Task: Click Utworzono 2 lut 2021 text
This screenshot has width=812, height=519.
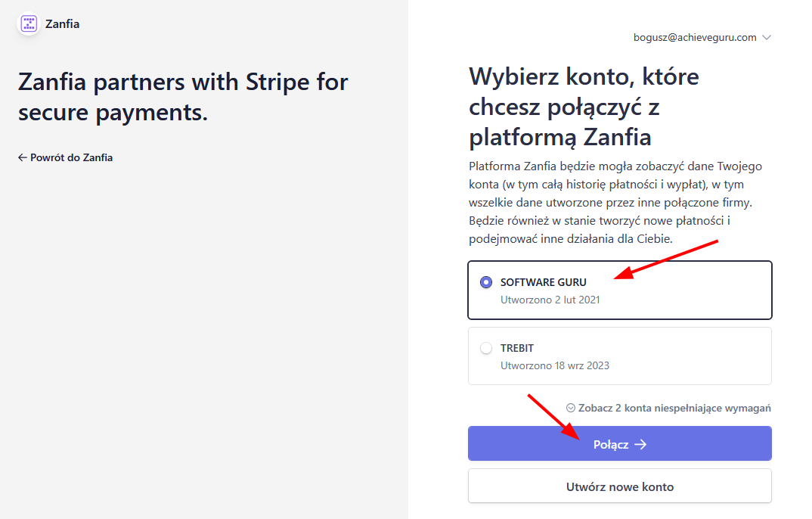Action: [550, 300]
